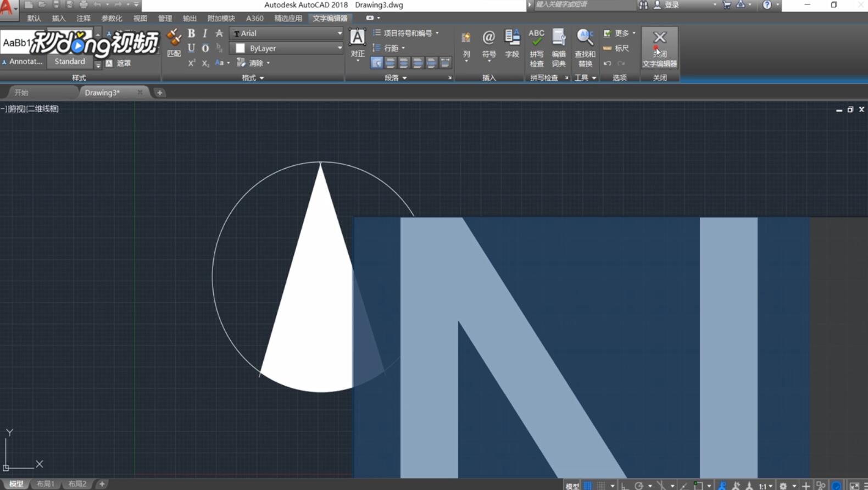The height and width of the screenshot is (490, 868).
Task: Switch to the 布局1 layout tab
Action: (46, 484)
